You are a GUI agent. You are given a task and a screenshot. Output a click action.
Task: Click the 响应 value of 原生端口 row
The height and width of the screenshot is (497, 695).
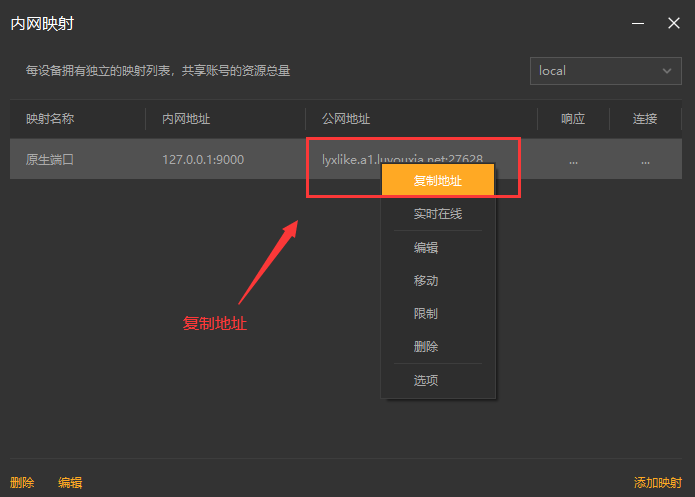(x=574, y=162)
